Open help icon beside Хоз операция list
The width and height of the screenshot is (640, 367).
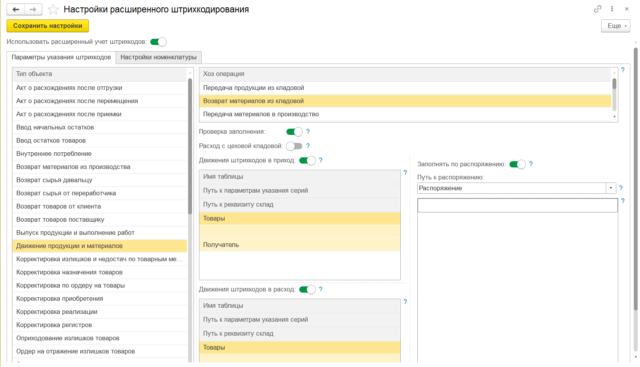pyautogui.click(x=623, y=70)
